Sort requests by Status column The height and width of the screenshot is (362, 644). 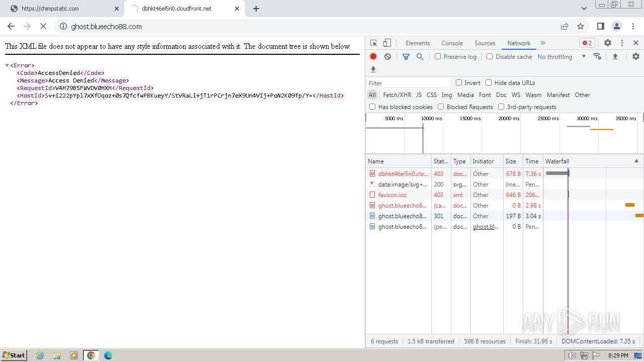[441, 161]
